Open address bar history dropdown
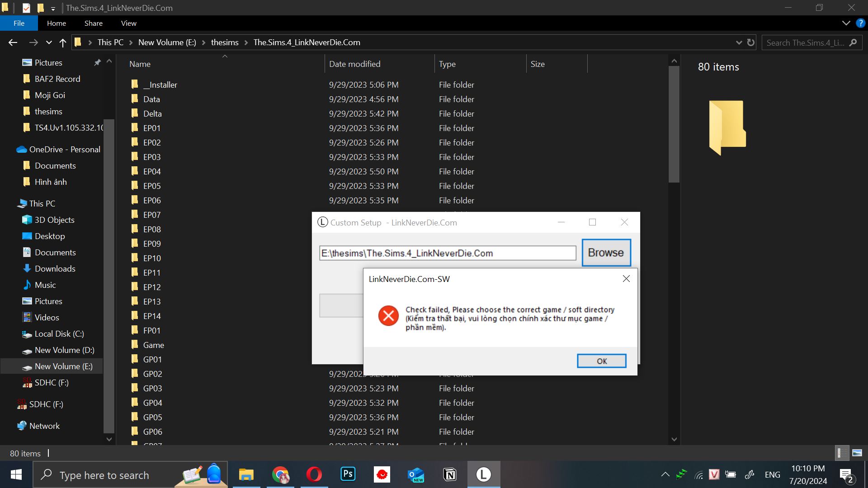This screenshot has height=488, width=868. tap(739, 42)
